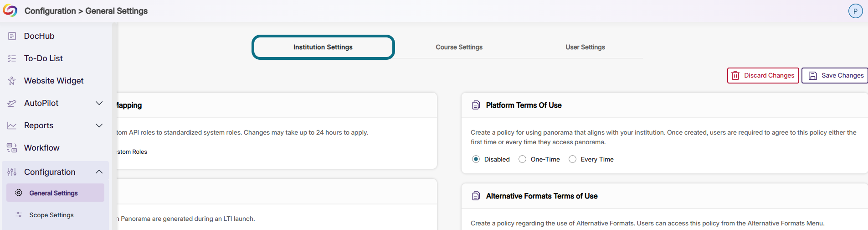Expand the Reports menu chevron
This screenshot has width=868, height=230.
(x=99, y=125)
